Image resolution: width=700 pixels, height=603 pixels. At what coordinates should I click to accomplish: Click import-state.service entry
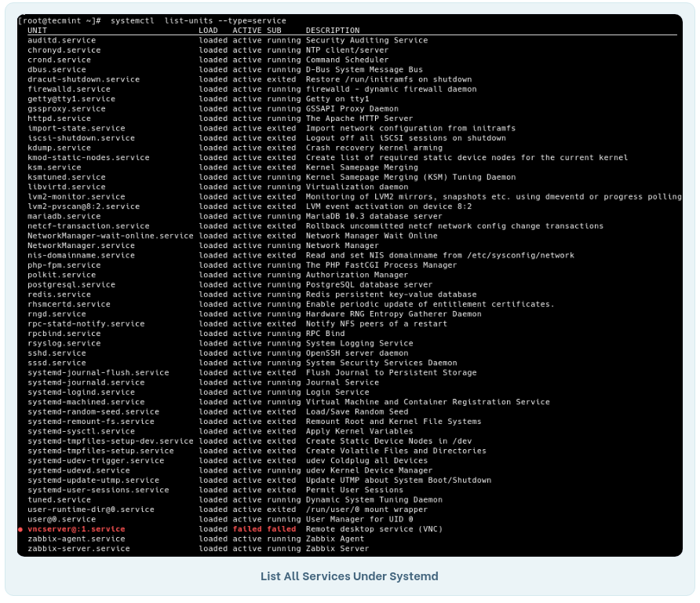pos(76,128)
